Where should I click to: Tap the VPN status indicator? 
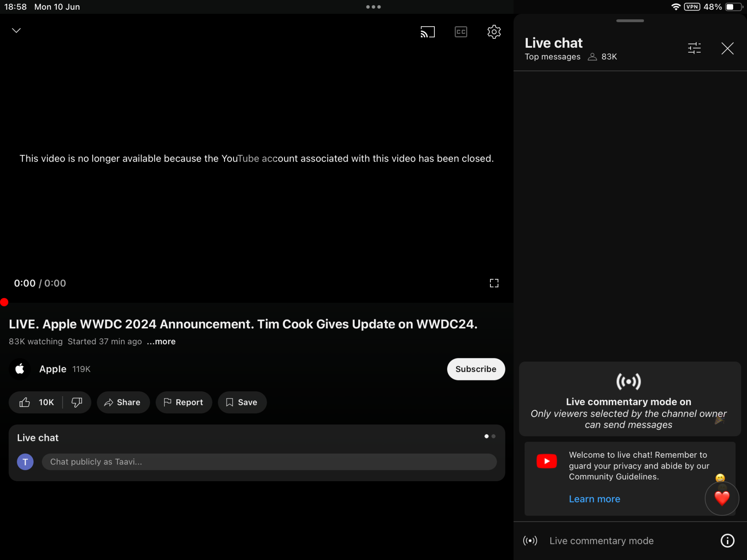692,7
